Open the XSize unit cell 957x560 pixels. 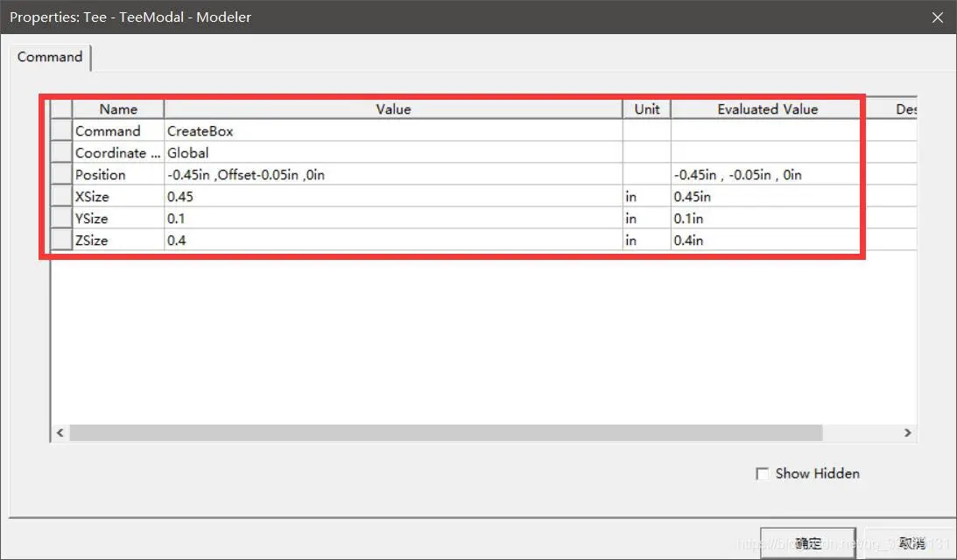click(647, 196)
